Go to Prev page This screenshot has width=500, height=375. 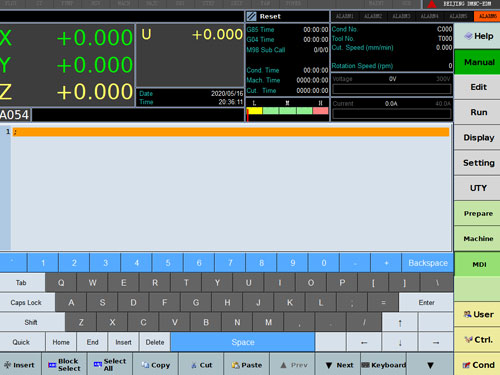(x=292, y=365)
